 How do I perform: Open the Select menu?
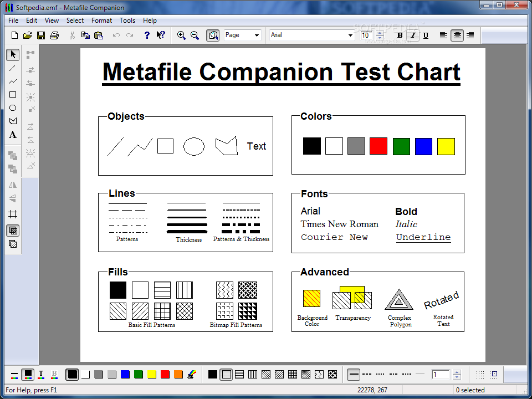pyautogui.click(x=75, y=21)
